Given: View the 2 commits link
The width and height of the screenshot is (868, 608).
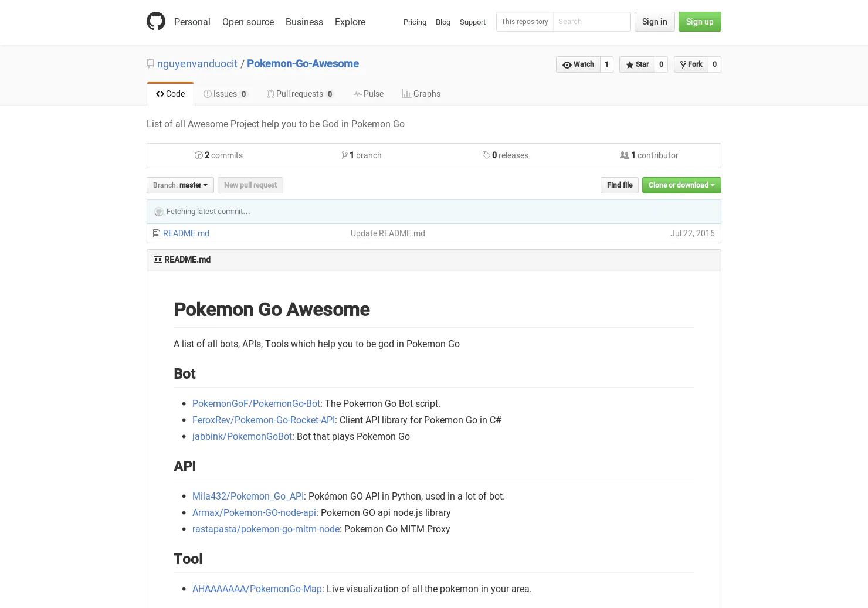Looking at the screenshot, I should click(x=219, y=155).
